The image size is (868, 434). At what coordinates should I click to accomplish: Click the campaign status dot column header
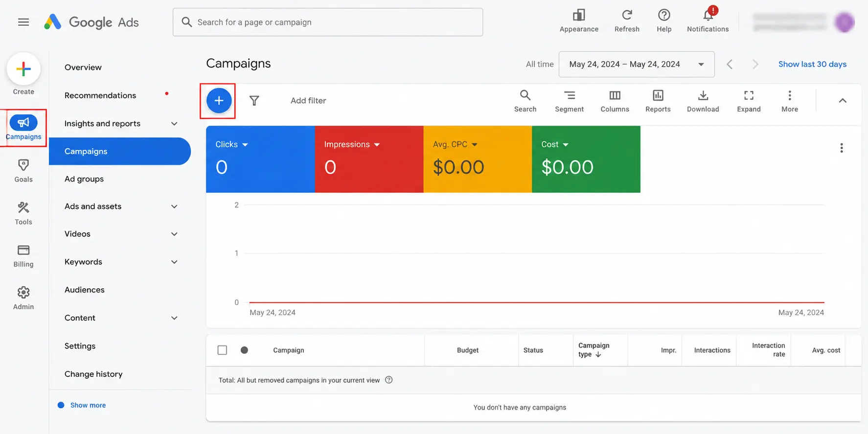pyautogui.click(x=244, y=350)
